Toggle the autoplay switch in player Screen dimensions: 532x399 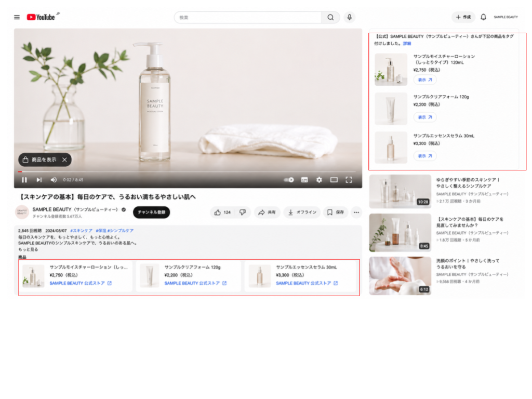[x=289, y=180]
